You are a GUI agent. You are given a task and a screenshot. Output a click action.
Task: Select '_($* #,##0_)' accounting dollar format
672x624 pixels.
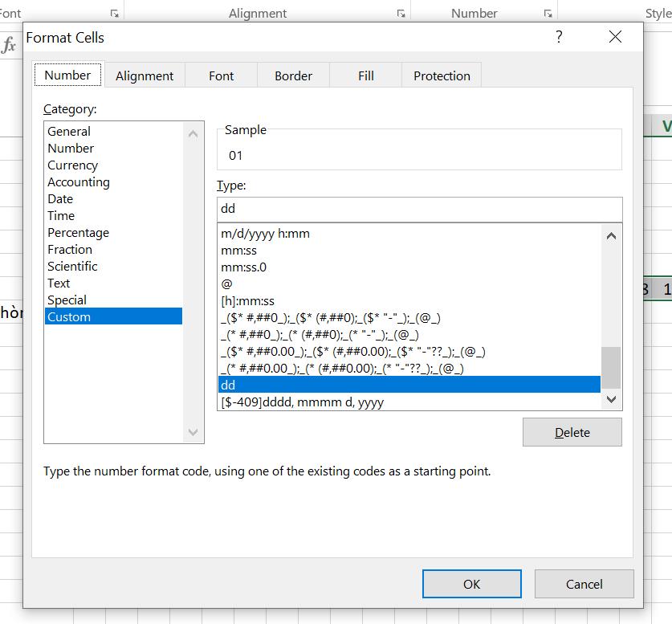409,317
